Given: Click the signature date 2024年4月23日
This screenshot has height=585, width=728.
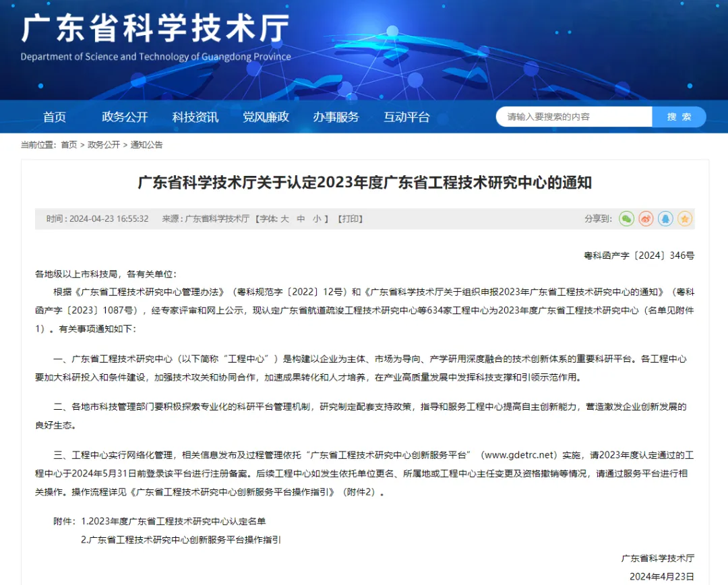Looking at the screenshot, I should [x=662, y=577].
